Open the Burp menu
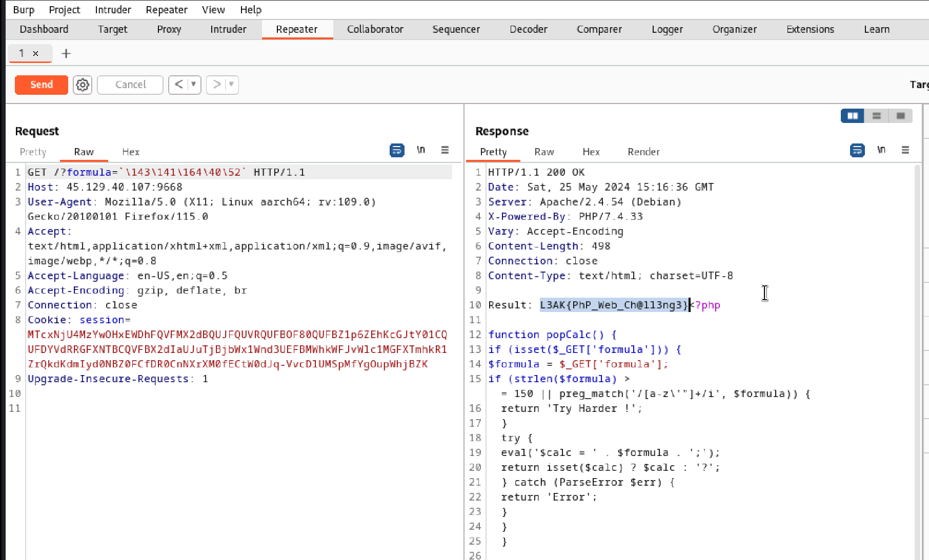This screenshot has width=929, height=560. pos(24,10)
